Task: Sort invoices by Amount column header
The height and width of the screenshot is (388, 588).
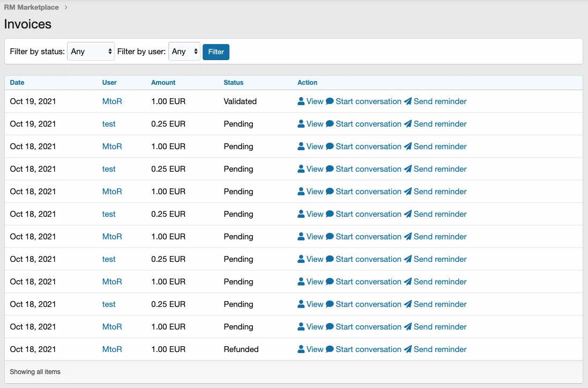Action: click(163, 83)
